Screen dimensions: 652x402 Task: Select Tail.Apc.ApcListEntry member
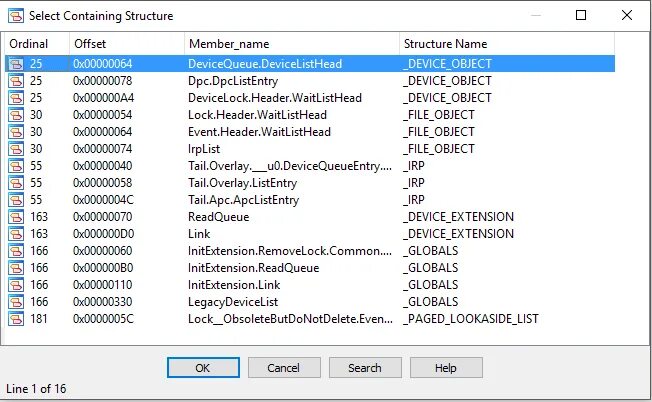pyautogui.click(x=243, y=200)
